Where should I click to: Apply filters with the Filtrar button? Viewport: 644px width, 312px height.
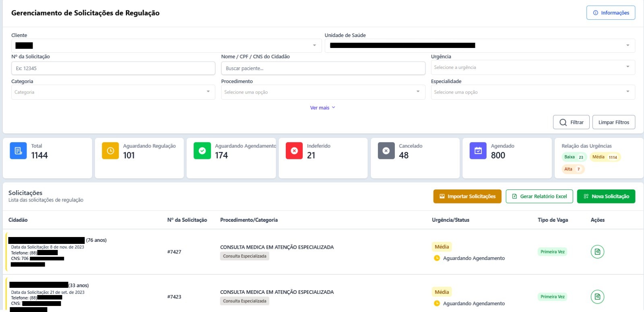click(571, 122)
